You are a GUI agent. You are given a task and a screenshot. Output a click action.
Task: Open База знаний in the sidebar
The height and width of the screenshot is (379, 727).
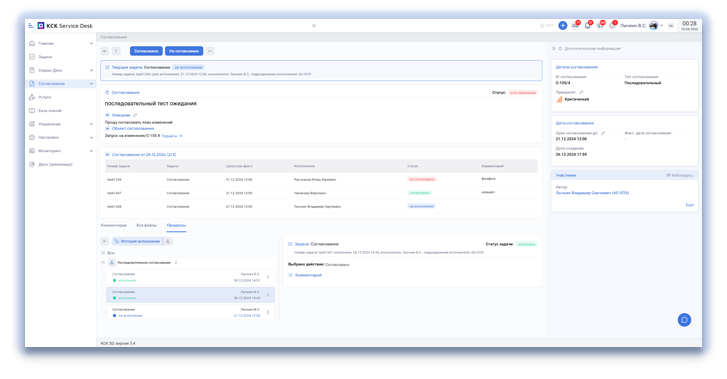click(50, 110)
